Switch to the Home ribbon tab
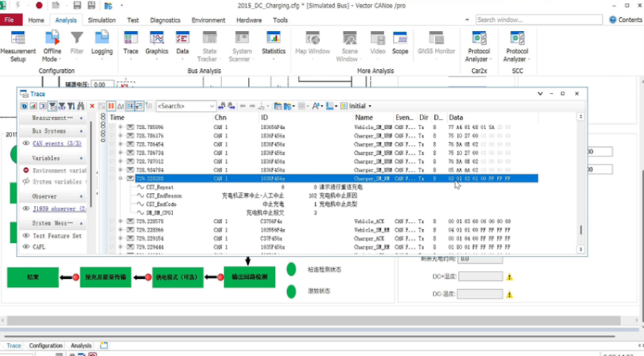The height and width of the screenshot is (356, 644). pyautogui.click(x=36, y=19)
